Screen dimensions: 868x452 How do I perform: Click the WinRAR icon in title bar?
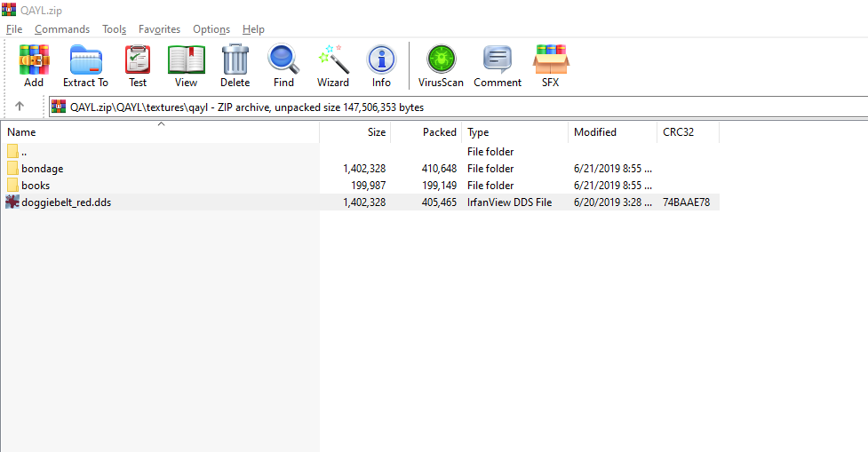(9, 10)
